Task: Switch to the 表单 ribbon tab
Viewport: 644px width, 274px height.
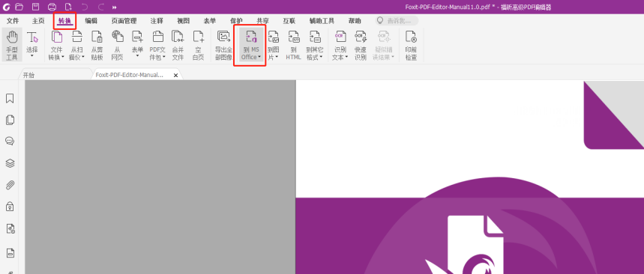Action: pyautogui.click(x=210, y=21)
